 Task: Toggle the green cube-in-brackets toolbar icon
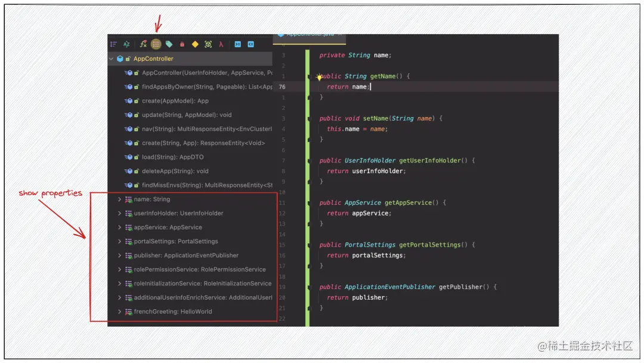[x=208, y=44]
